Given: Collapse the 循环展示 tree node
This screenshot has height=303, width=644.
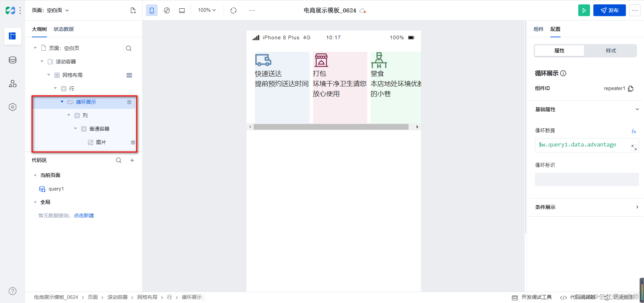Looking at the screenshot, I should 62,102.
